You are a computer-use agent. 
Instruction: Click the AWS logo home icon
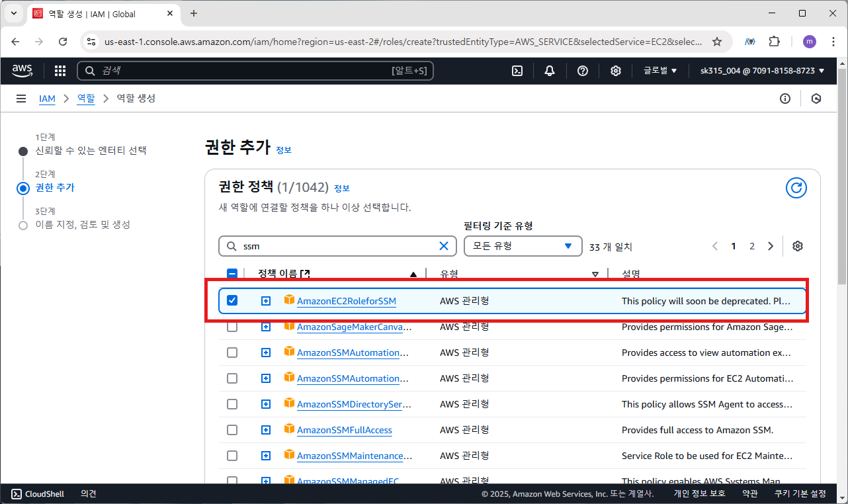(x=22, y=70)
